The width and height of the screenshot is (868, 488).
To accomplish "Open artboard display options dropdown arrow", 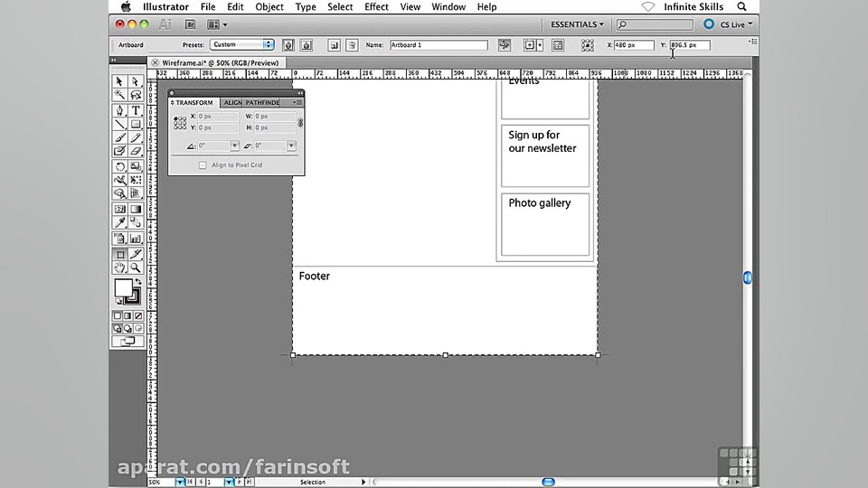I will pyautogui.click(x=540, y=45).
